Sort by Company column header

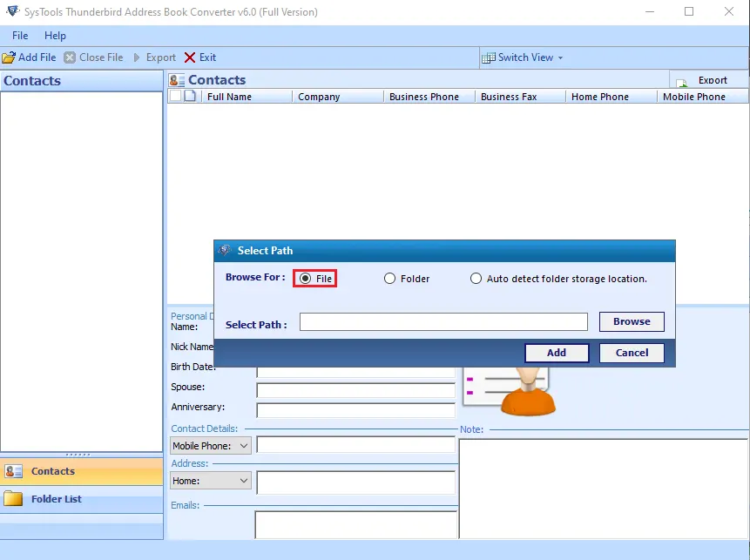click(338, 97)
